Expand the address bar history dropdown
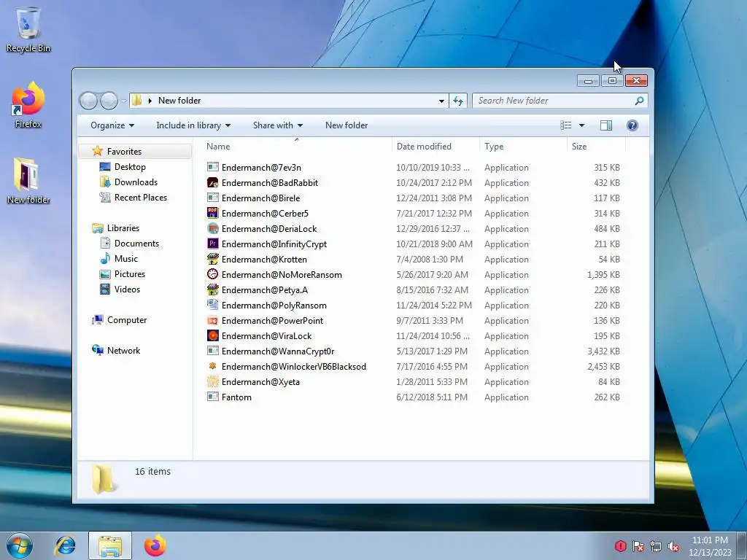 [x=441, y=101]
